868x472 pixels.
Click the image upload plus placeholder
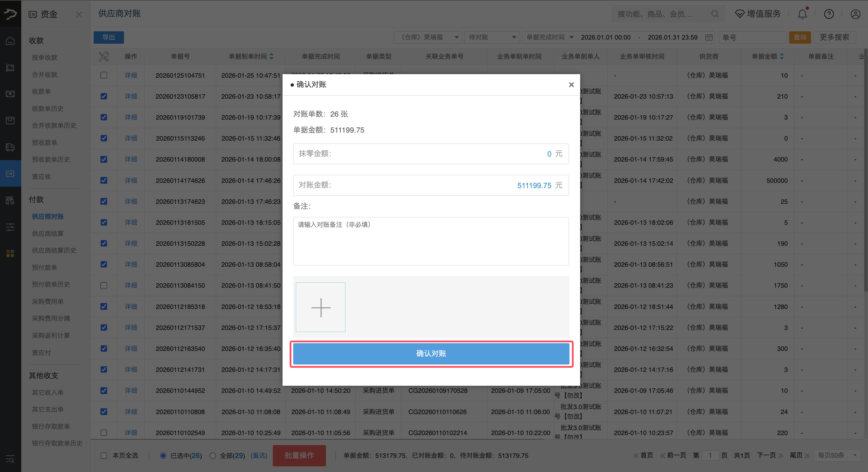pos(320,307)
